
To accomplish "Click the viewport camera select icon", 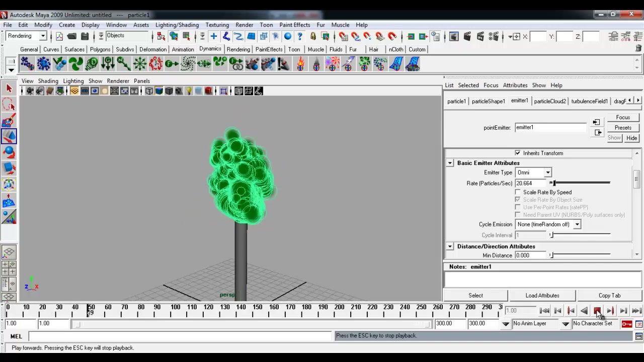I will pyautogui.click(x=30, y=91).
